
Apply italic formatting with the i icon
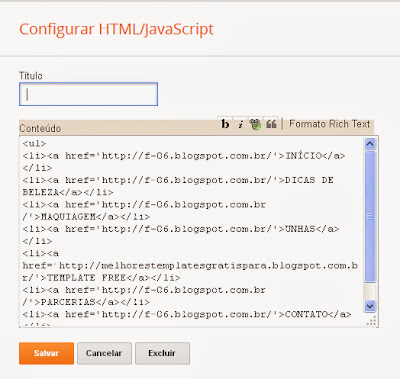click(241, 124)
